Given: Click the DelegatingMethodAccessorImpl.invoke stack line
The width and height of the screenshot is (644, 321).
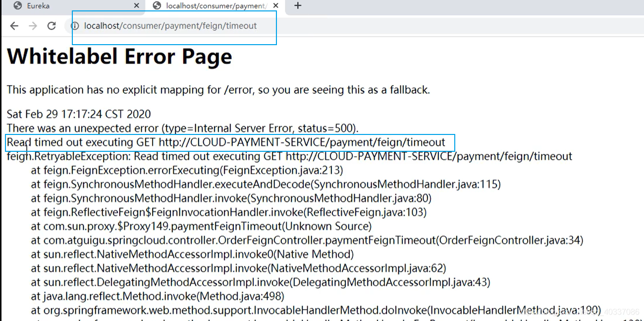Looking at the screenshot, I should [x=261, y=282].
